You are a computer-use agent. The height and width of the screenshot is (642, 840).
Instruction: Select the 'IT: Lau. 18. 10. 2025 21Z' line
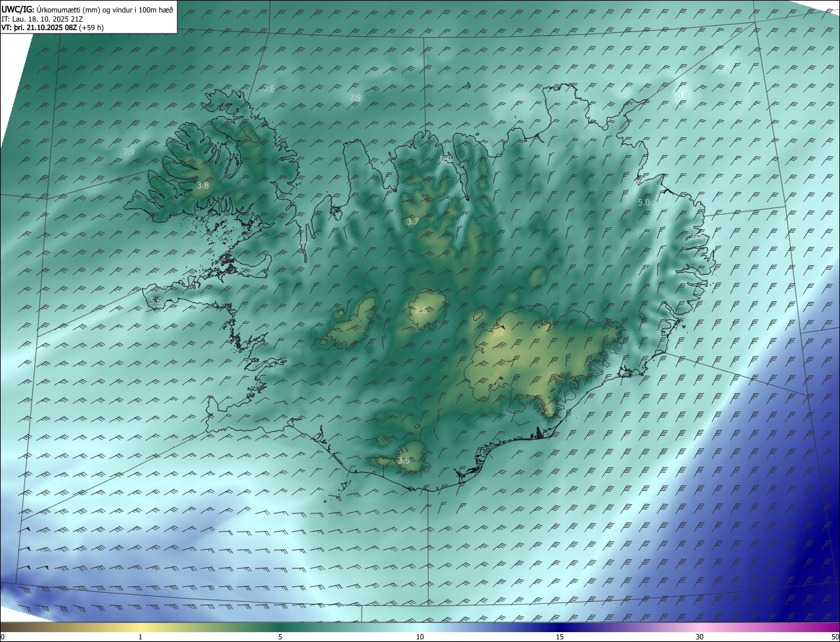[43, 19]
